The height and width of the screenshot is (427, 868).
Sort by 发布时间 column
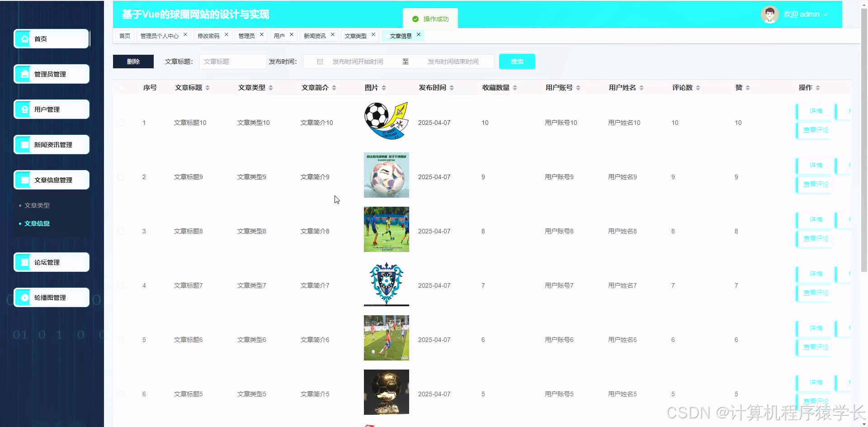click(x=452, y=88)
